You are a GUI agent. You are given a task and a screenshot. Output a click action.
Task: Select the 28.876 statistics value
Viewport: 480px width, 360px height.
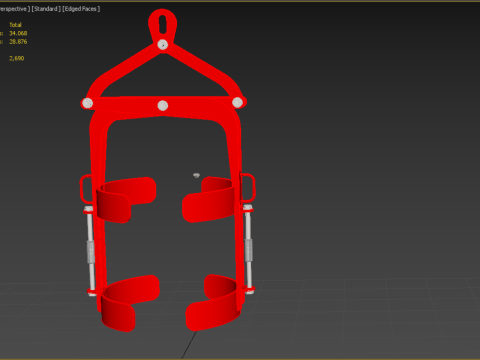pos(18,42)
